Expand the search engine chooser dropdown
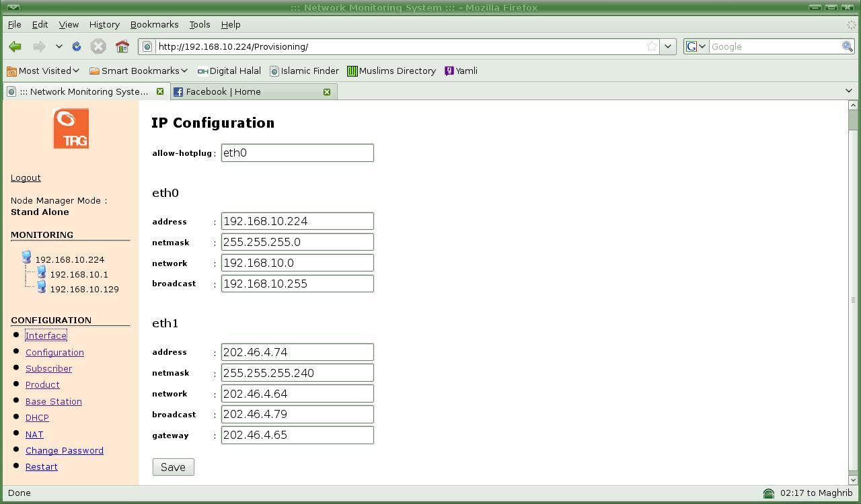Screen dimensions: 861x504 click(703, 46)
